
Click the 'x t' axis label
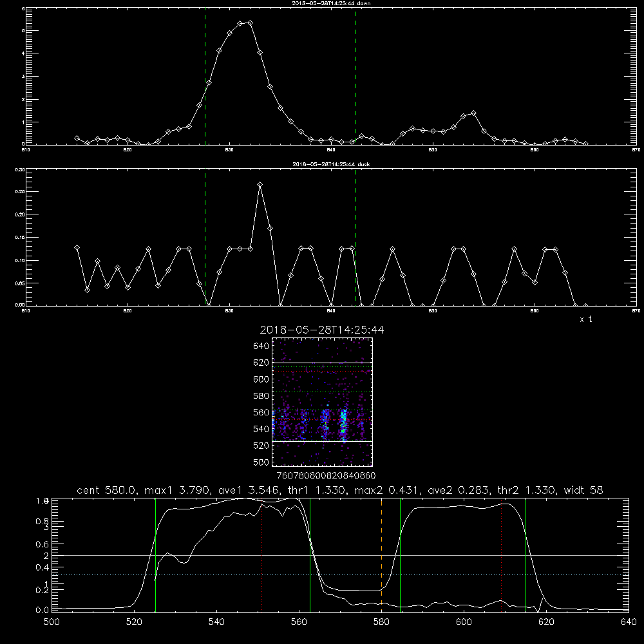[586, 319]
